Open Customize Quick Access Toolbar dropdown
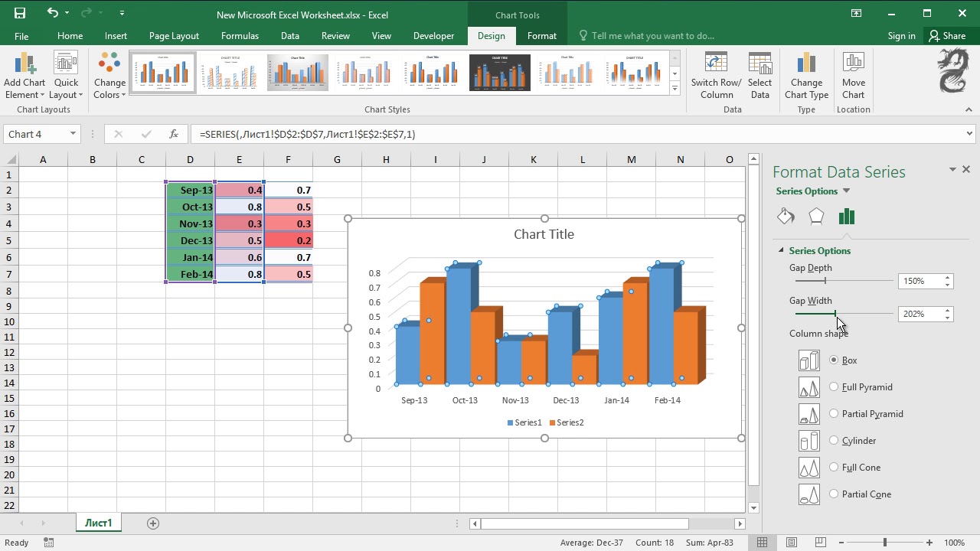 (122, 13)
